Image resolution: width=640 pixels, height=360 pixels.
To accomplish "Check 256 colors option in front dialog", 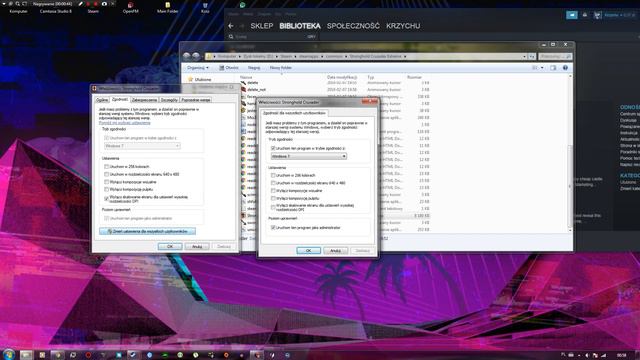I will click(x=273, y=176).
